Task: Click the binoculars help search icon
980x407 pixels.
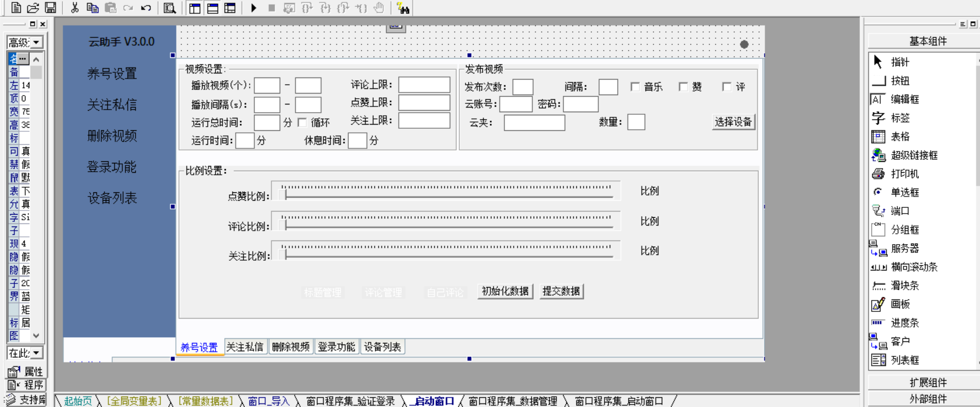Action: [403, 8]
